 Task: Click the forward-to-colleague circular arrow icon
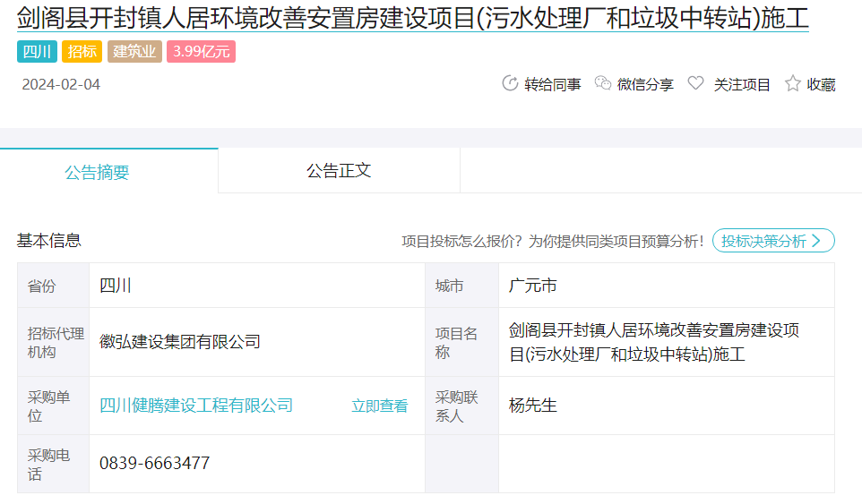(510, 83)
